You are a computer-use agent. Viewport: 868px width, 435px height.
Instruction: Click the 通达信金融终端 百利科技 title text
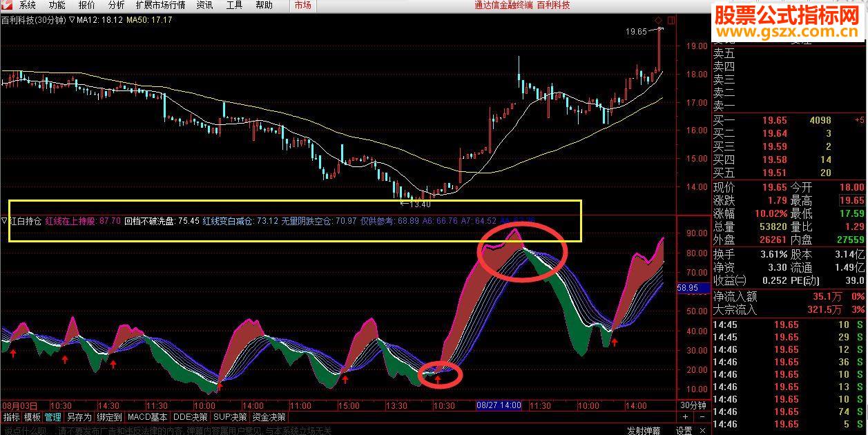522,5
